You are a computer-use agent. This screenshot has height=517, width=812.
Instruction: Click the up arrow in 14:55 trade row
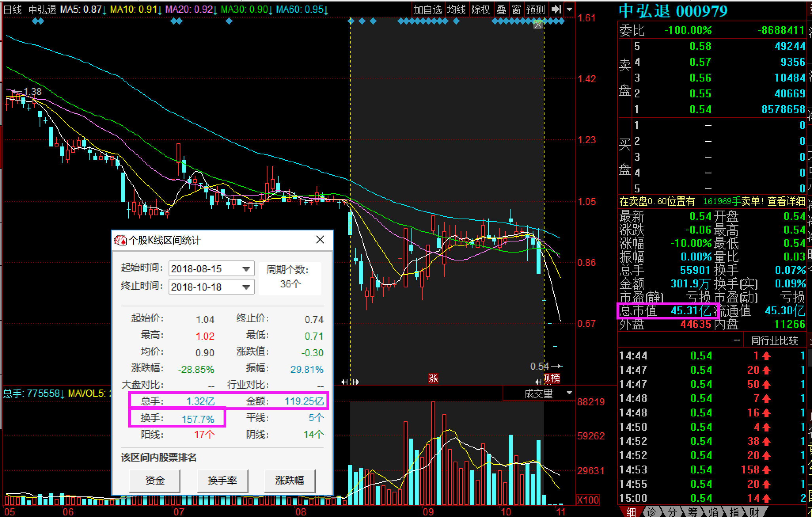[x=766, y=484]
